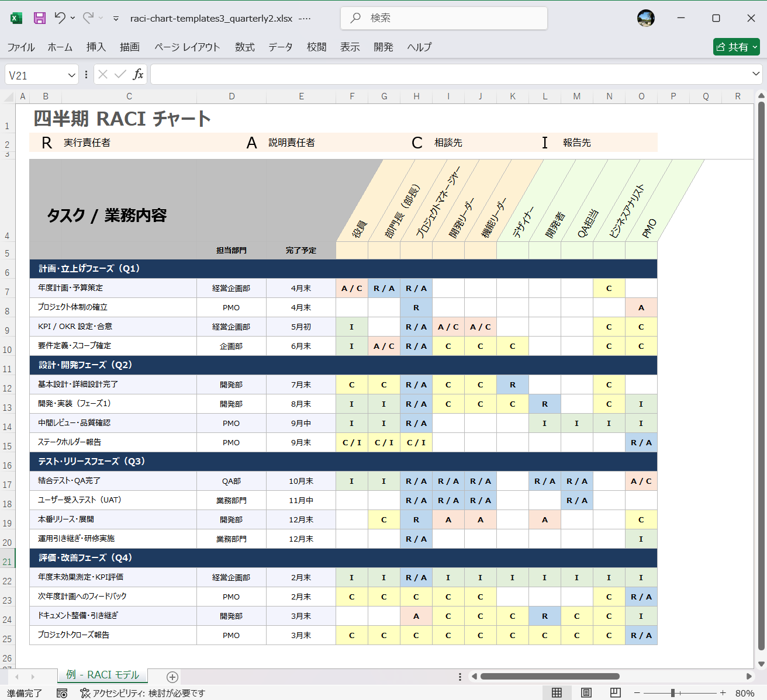Switch to the データ ribbon tab
Screen dimensions: 767x700
[x=281, y=47]
